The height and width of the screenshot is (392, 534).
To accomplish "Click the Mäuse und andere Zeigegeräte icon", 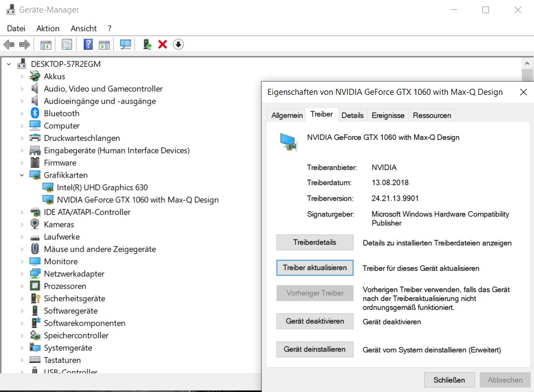I will pyautogui.click(x=35, y=249).
